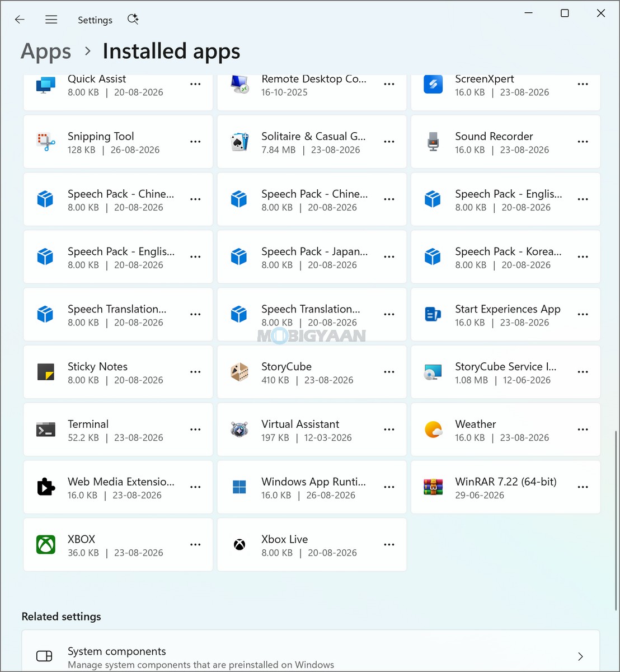The image size is (620, 672).
Task: Click the Start Experiences App name
Action: (508, 309)
